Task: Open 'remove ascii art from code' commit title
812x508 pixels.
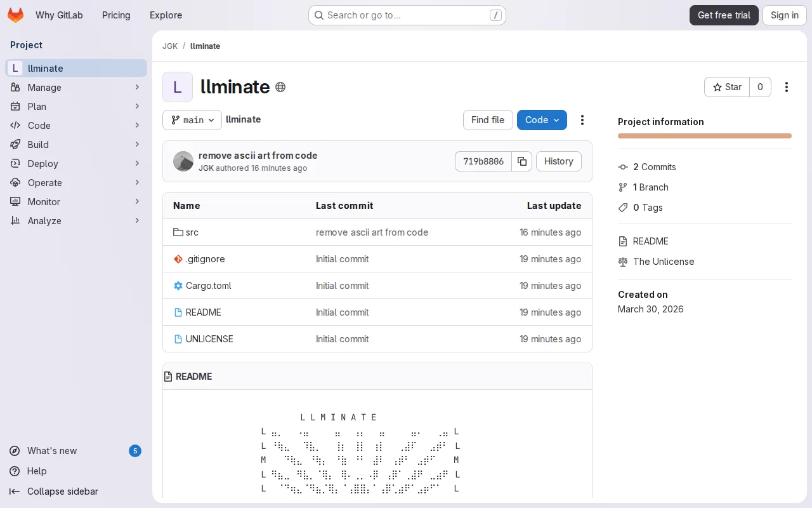Action: click(258, 156)
